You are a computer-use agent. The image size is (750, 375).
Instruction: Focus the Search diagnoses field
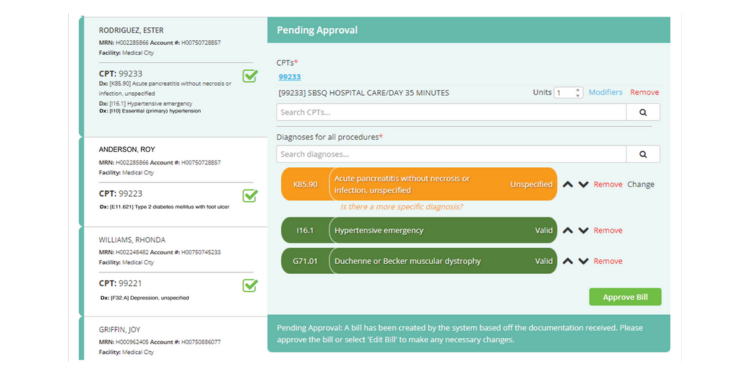tap(451, 154)
